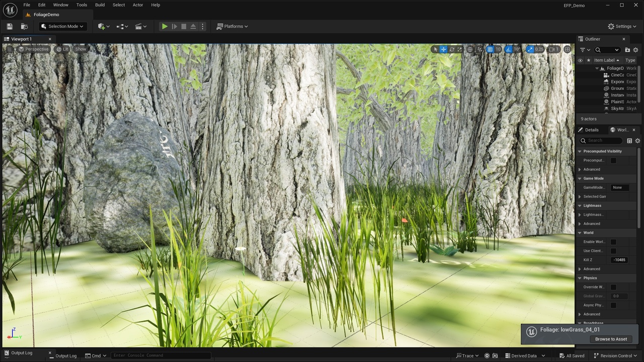Open the content browser folder-search icon

coord(24,26)
